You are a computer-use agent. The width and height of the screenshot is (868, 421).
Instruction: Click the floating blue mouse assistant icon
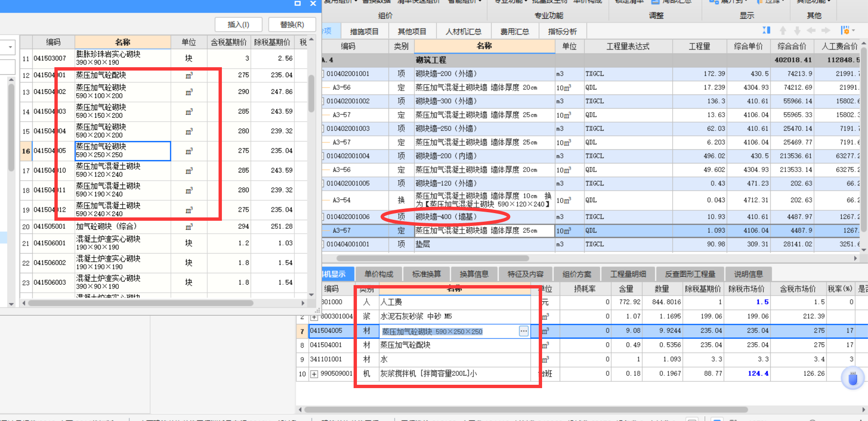coord(853,379)
